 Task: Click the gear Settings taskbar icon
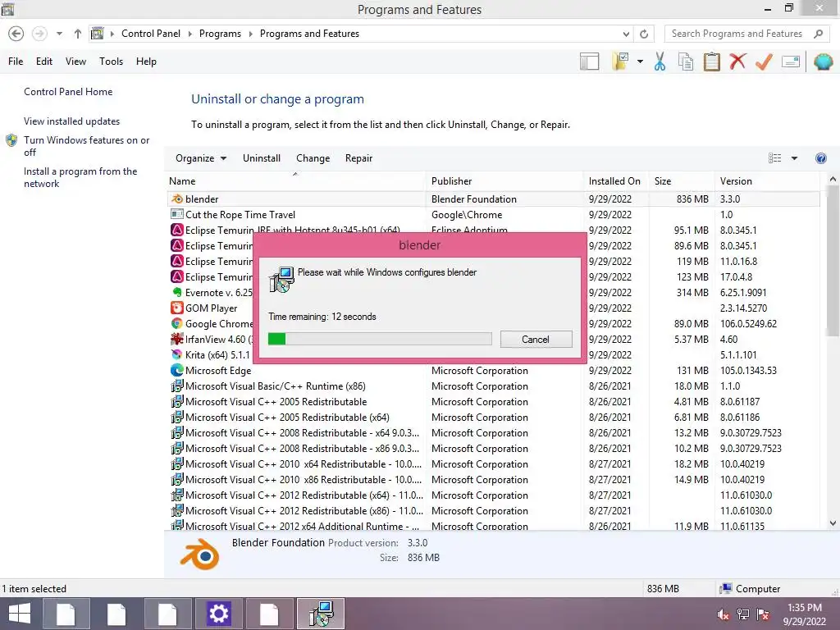[x=218, y=614]
